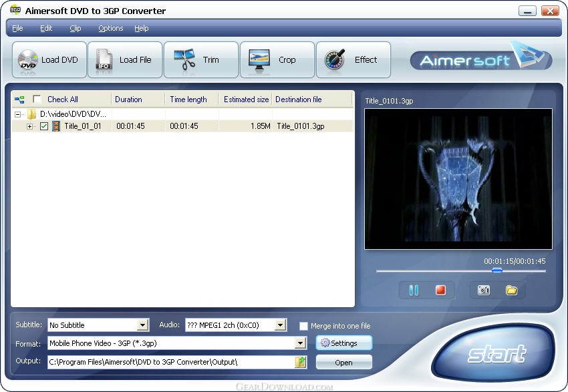Tick the Check All checkbox

[x=37, y=100]
